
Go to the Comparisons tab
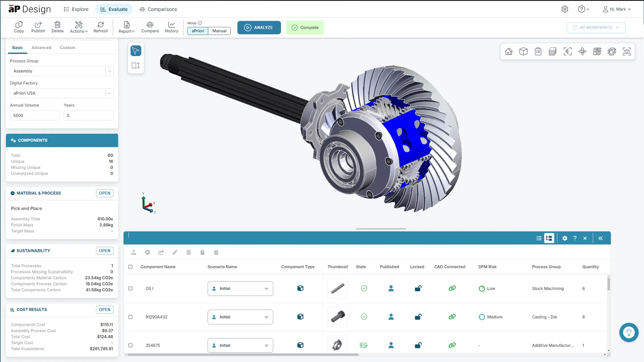(x=158, y=9)
